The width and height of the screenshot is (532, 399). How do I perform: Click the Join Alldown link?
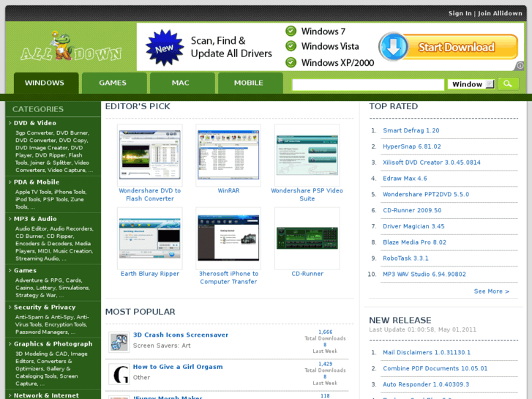point(500,13)
